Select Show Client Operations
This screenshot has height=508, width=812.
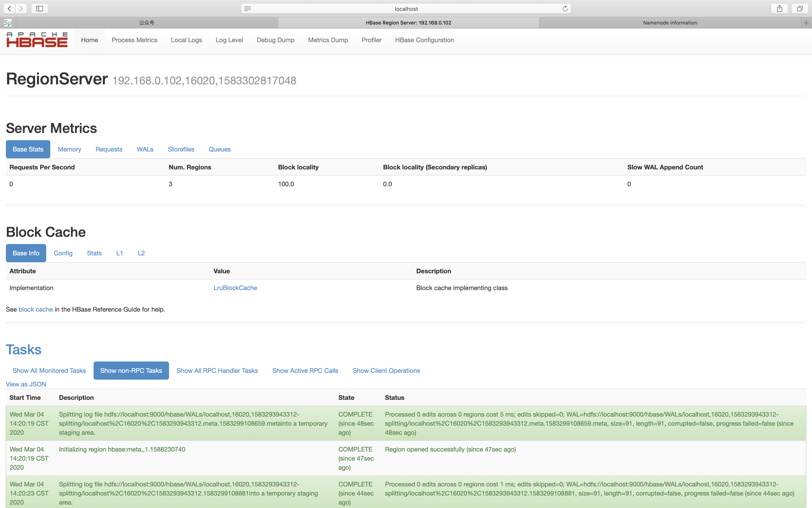click(386, 371)
